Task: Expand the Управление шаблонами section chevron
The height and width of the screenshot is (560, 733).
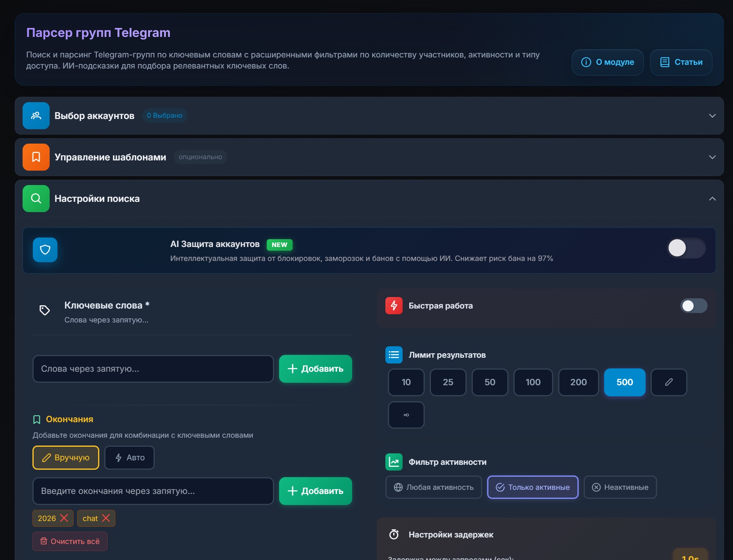Action: point(712,157)
